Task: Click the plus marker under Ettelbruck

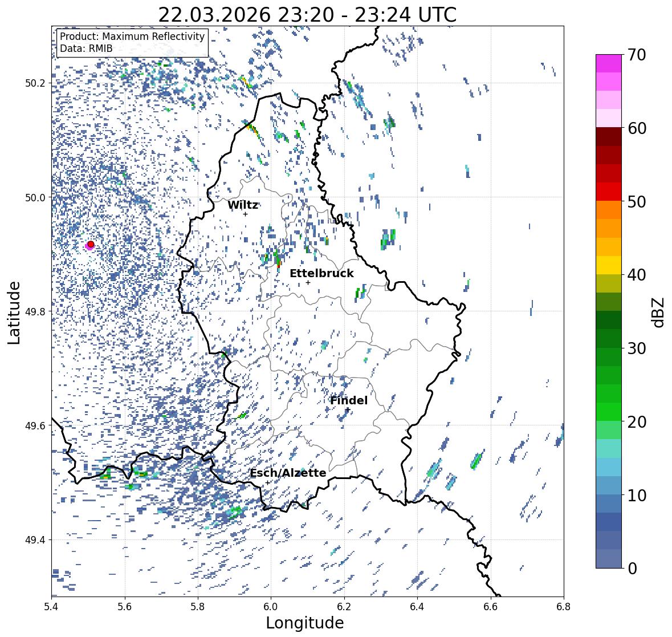Action: pyautogui.click(x=308, y=282)
